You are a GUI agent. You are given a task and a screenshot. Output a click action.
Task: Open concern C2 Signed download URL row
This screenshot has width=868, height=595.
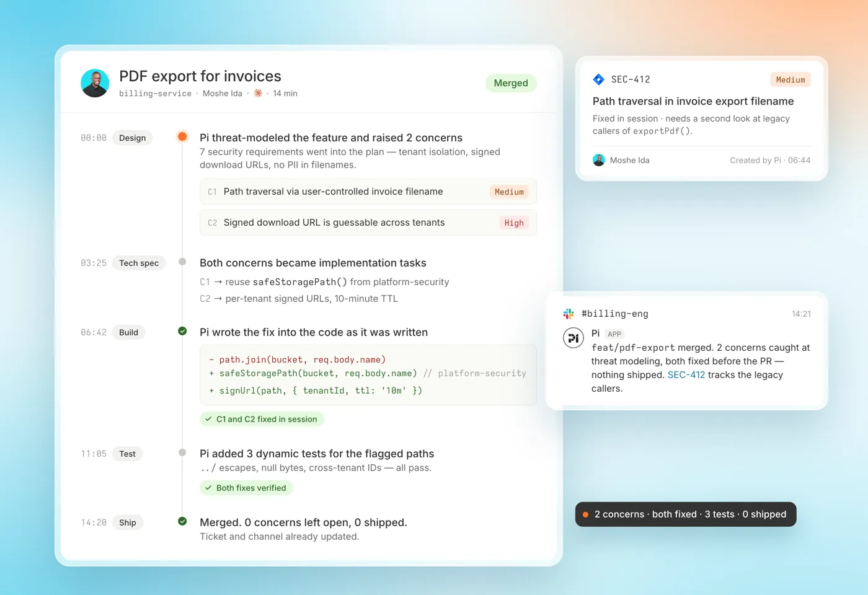[x=368, y=223]
